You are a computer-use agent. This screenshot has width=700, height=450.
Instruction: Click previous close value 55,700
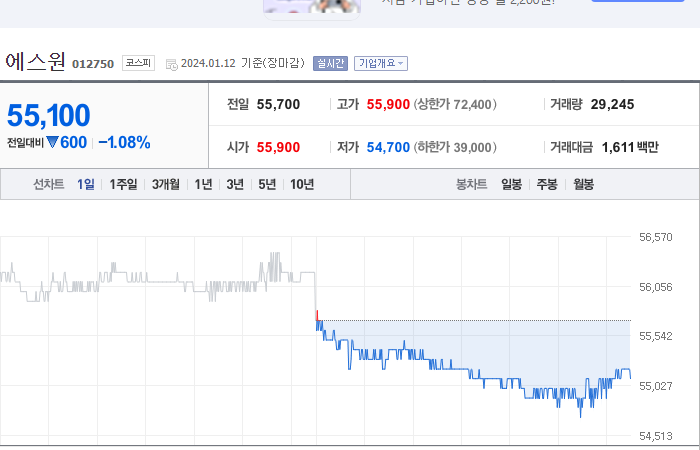tap(278, 104)
